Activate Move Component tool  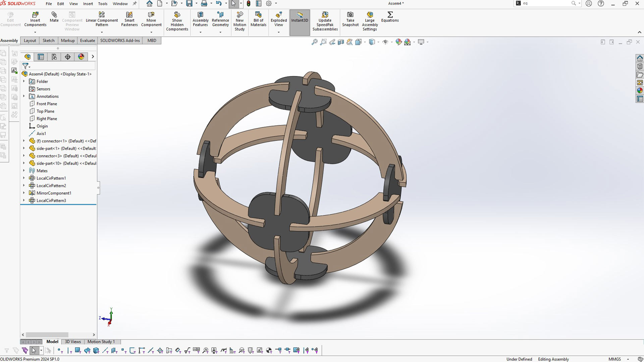[151, 19]
